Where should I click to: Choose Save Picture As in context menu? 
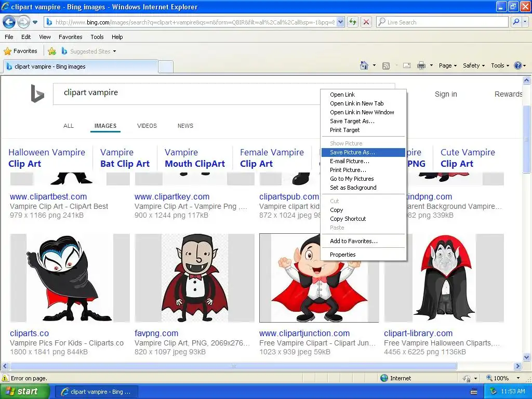click(363, 152)
